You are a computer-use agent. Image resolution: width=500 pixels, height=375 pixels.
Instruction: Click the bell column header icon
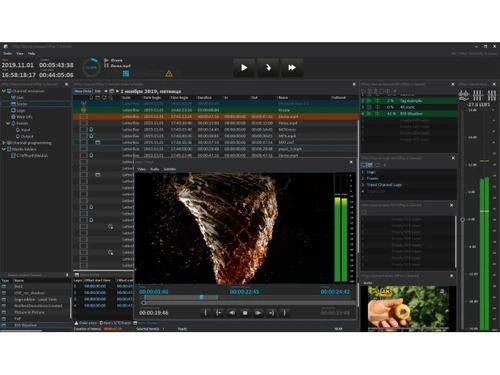91,98
